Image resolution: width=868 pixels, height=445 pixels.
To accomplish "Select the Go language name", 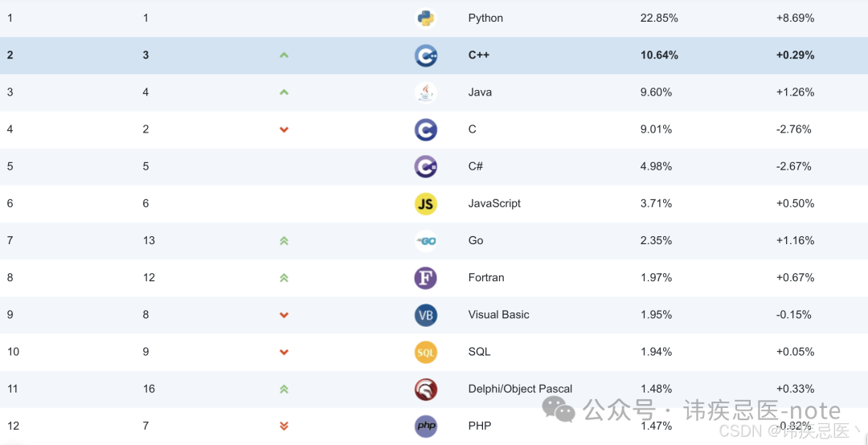I will (x=476, y=241).
